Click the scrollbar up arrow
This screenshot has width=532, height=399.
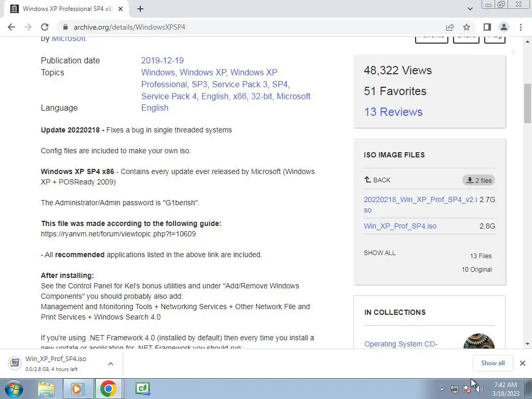(x=528, y=41)
